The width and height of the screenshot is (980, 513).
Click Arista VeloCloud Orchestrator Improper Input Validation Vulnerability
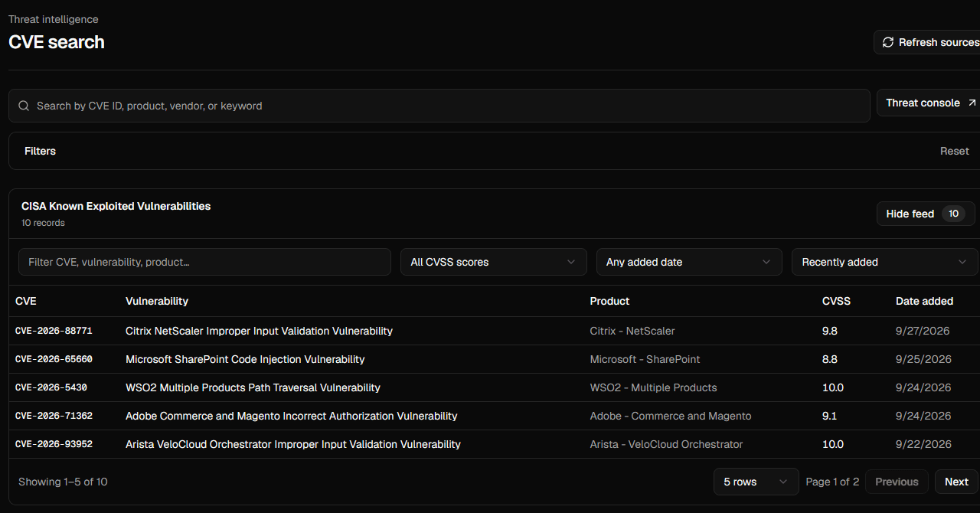click(293, 444)
